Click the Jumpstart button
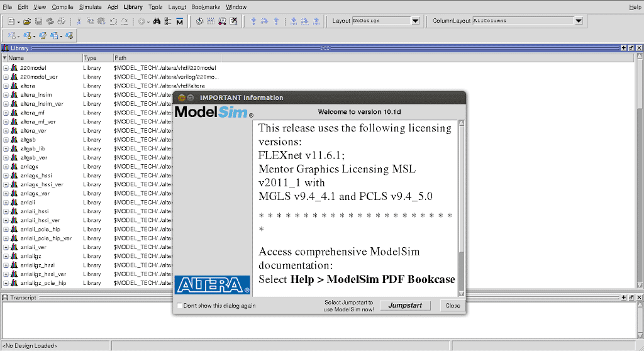The height and width of the screenshot is (351, 644). (x=405, y=305)
